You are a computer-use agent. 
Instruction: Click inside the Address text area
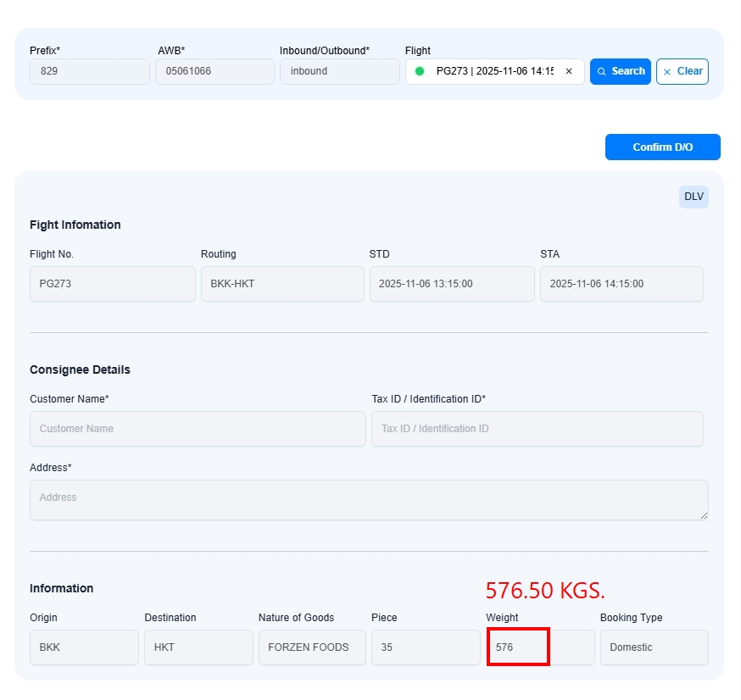[x=369, y=499]
